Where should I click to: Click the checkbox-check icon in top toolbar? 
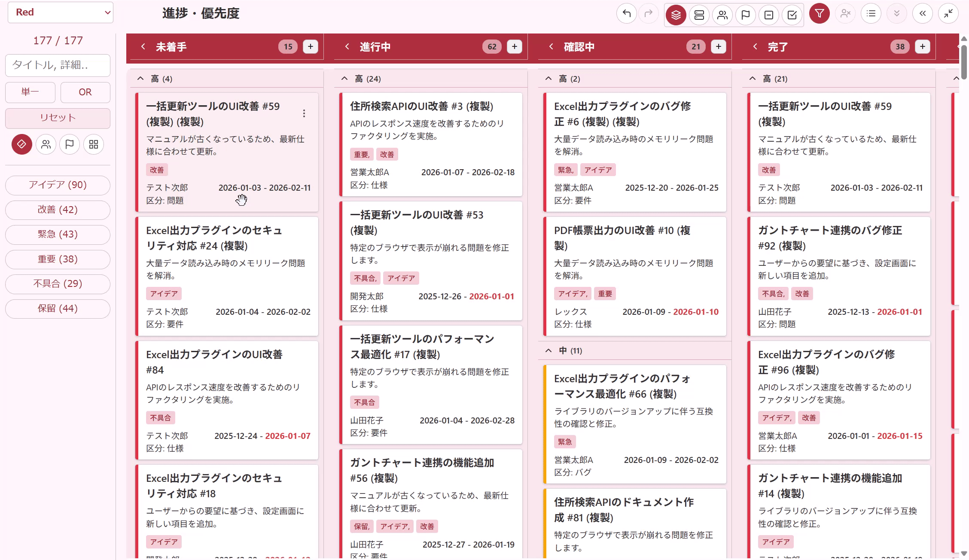tap(792, 15)
